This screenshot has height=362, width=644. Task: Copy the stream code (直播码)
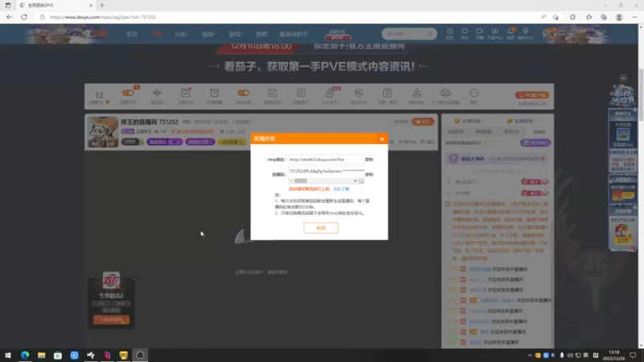click(x=369, y=175)
